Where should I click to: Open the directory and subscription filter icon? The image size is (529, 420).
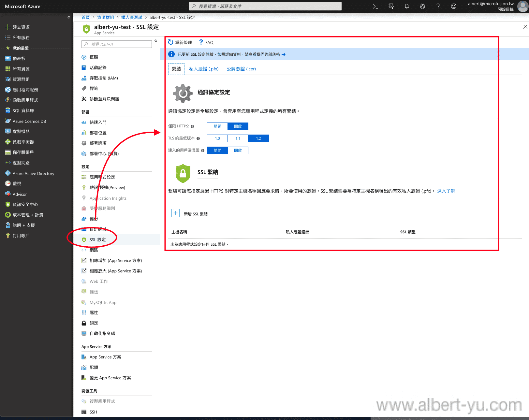[391, 6]
